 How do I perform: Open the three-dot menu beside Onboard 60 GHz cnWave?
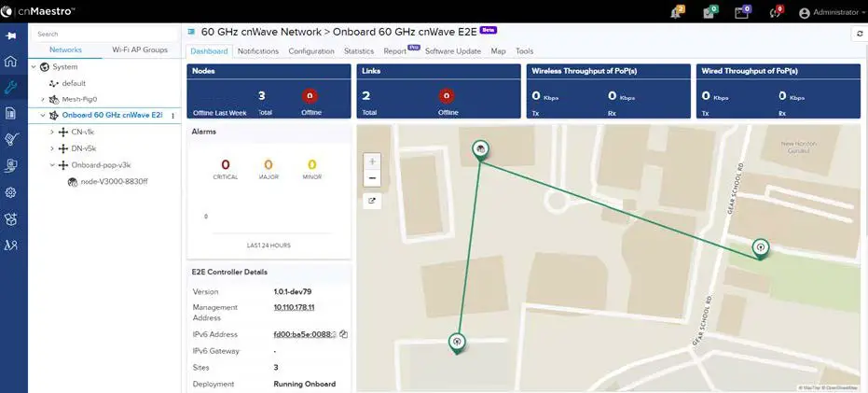[x=172, y=116]
